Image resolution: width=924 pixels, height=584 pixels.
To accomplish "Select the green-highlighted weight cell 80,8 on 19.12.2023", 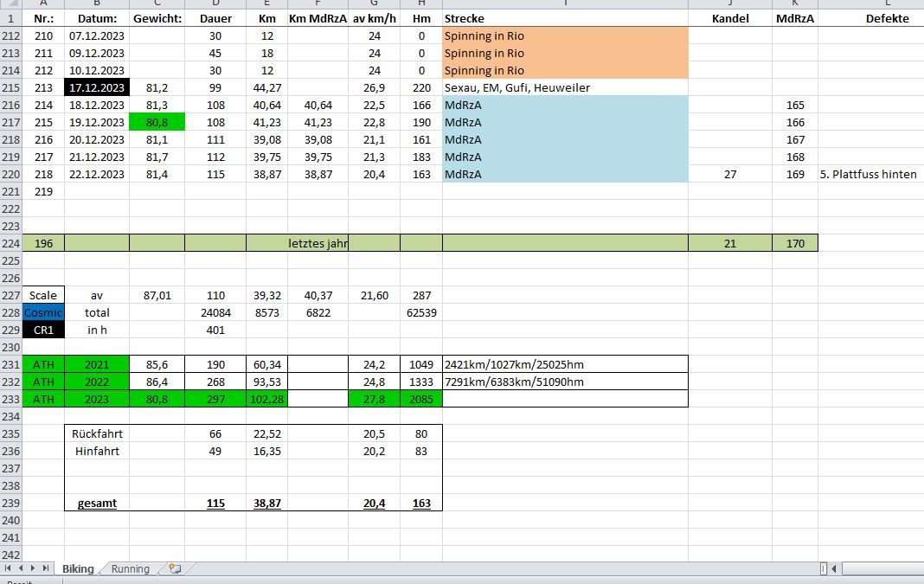I will pos(157,122).
